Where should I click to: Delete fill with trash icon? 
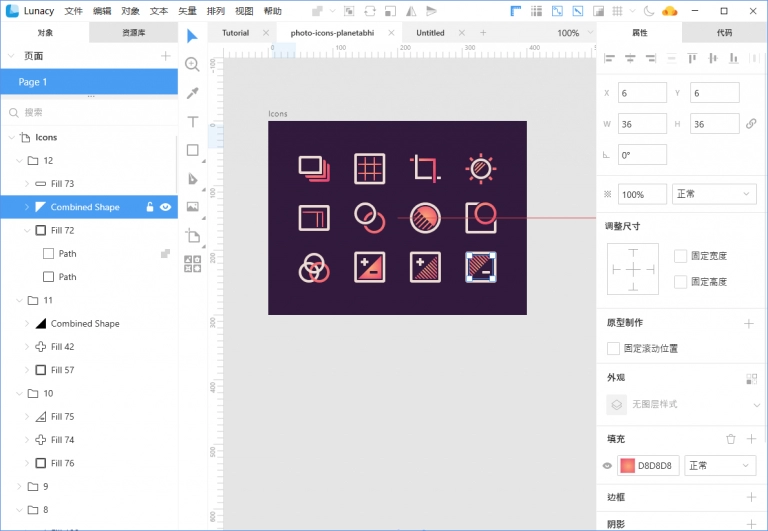pos(731,439)
